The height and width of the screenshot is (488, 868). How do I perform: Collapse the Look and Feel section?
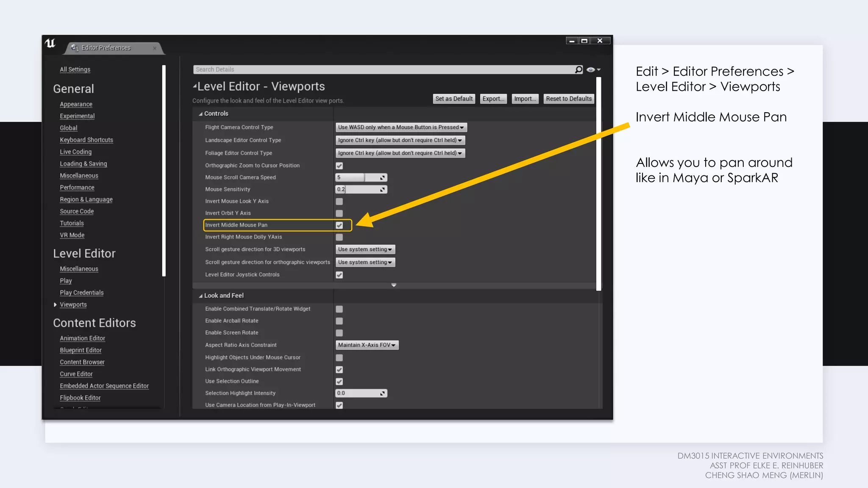coord(201,296)
